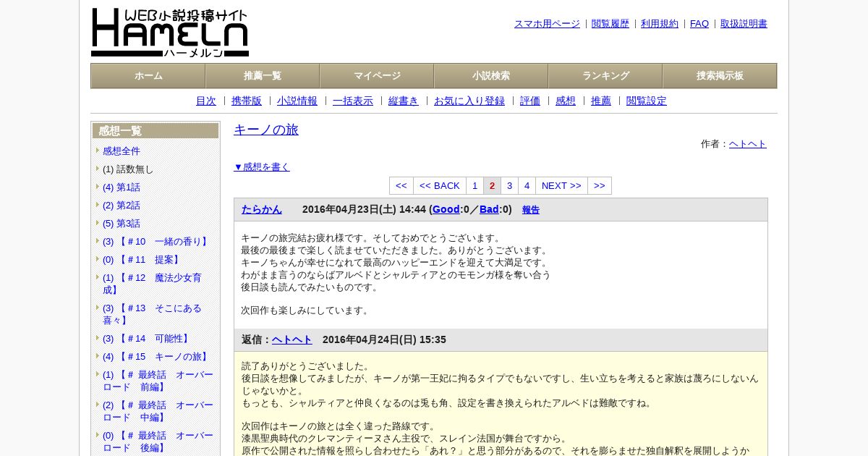Viewport: 868px width, 456px height.
Task: Open the マイページ navigation tab
Action: (x=377, y=76)
